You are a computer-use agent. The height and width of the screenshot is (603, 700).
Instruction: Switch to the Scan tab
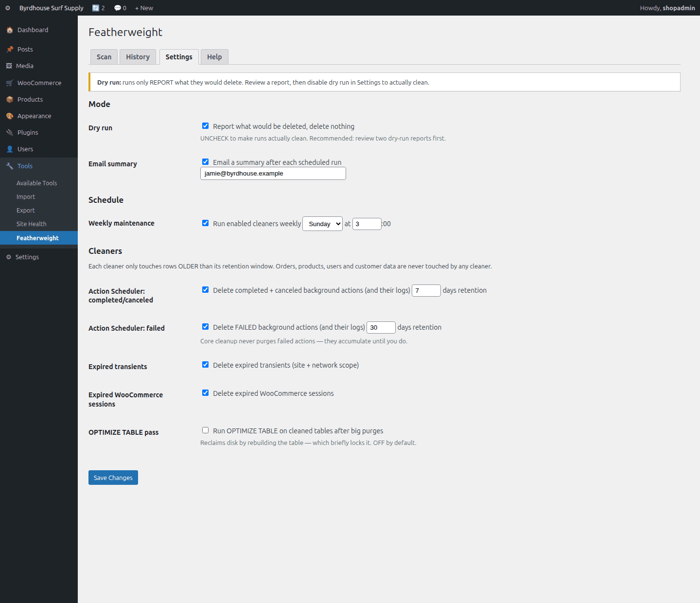click(x=104, y=57)
